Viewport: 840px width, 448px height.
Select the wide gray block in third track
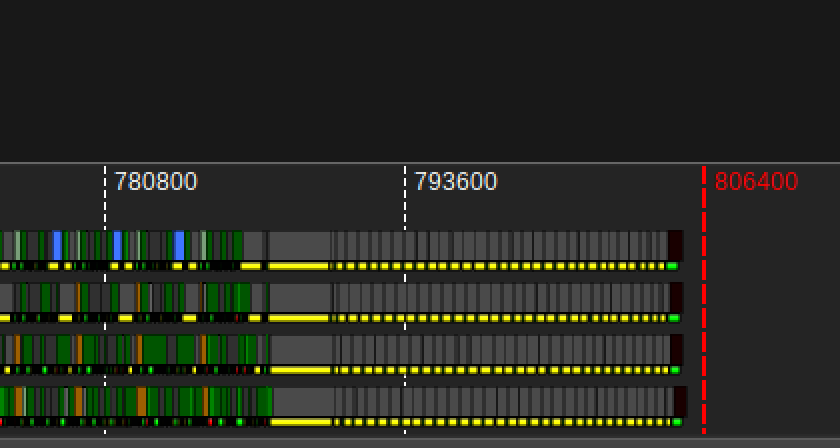302,350
